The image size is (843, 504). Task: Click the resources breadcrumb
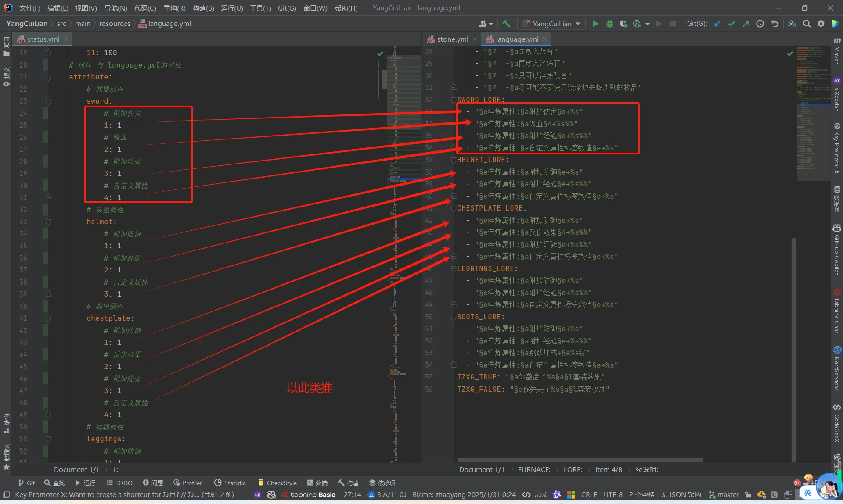pos(114,24)
